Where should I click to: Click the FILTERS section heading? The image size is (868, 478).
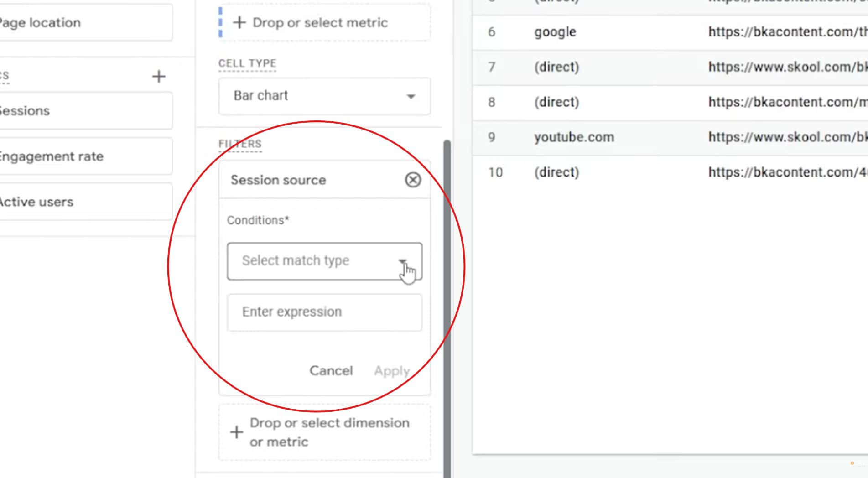click(240, 143)
